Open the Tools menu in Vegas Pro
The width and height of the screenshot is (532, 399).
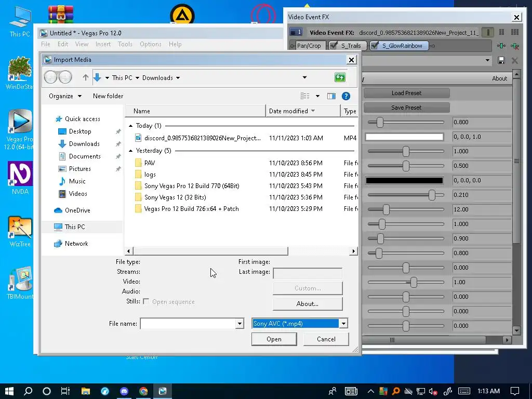[125, 44]
